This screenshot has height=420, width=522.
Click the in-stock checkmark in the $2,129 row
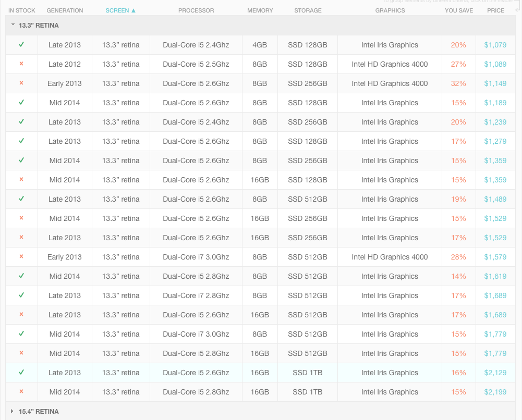21,373
